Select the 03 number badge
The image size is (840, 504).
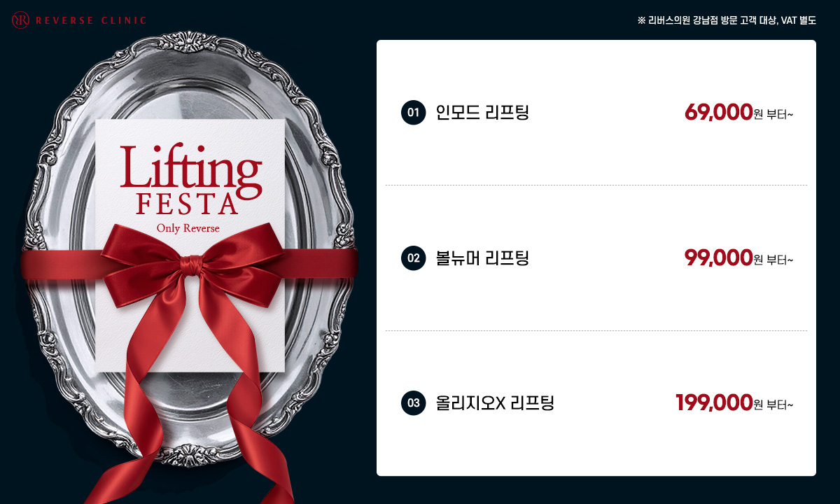click(413, 403)
